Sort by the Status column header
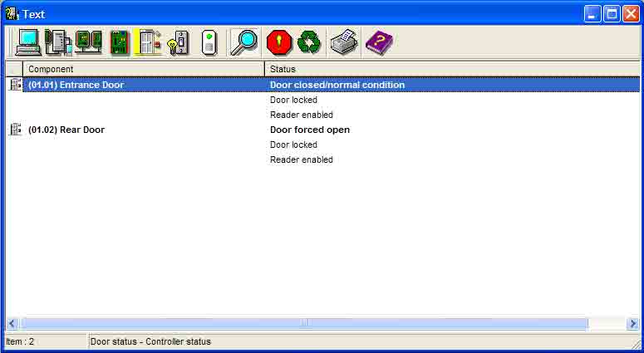Screen dimensions: 644x353 point(453,69)
